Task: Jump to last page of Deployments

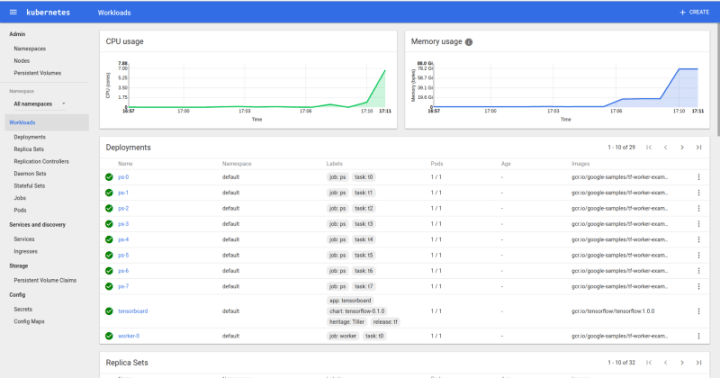Action: [698, 147]
